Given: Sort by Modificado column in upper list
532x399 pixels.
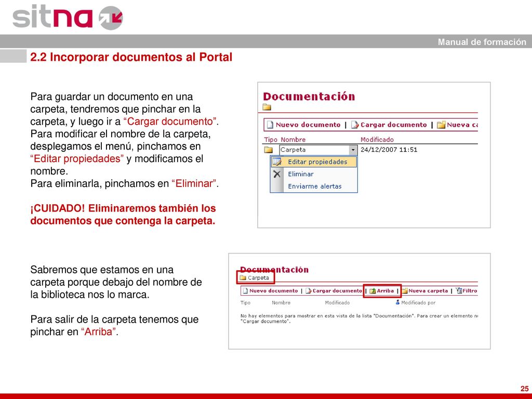Looking at the screenshot, I should pyautogui.click(x=377, y=139).
